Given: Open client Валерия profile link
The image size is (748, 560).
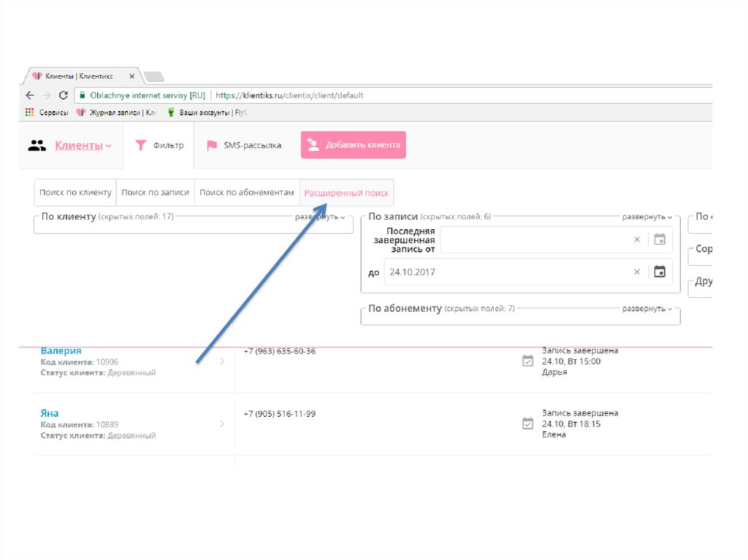Looking at the screenshot, I should pos(61,350).
